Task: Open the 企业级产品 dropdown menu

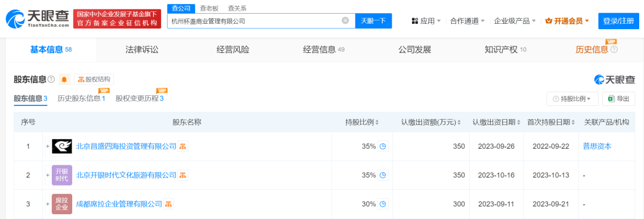Action: [515, 21]
